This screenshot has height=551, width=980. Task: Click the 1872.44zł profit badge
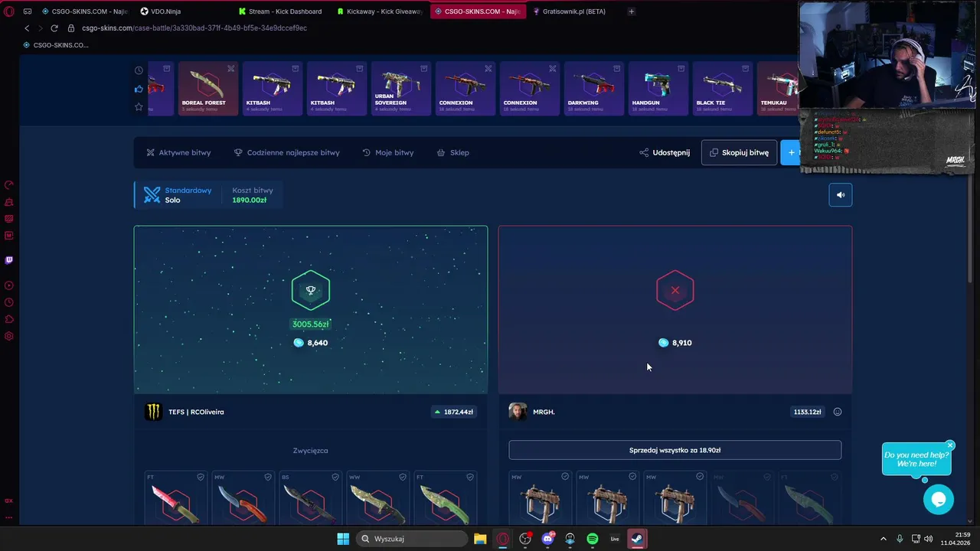coord(453,412)
